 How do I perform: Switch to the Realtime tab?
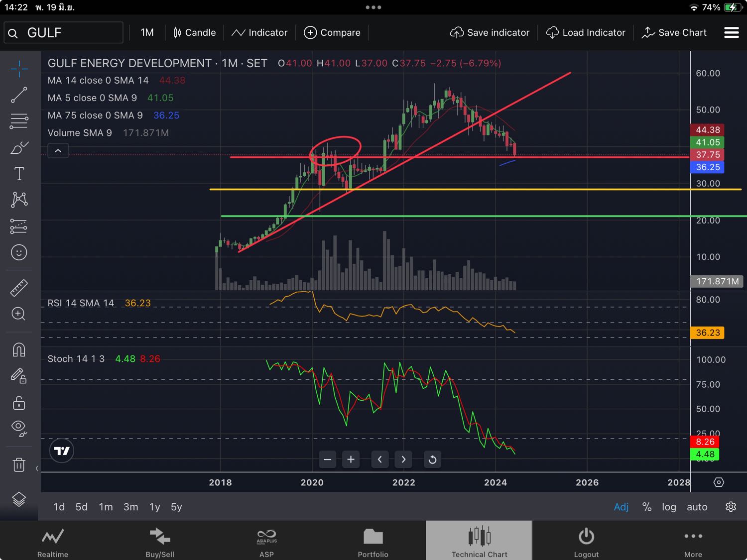[x=53, y=541]
